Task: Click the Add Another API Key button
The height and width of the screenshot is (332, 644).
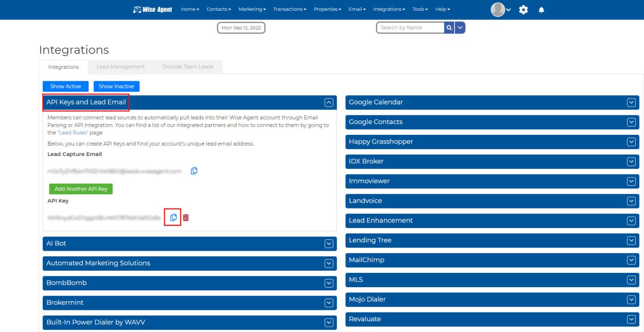Action: pos(81,189)
